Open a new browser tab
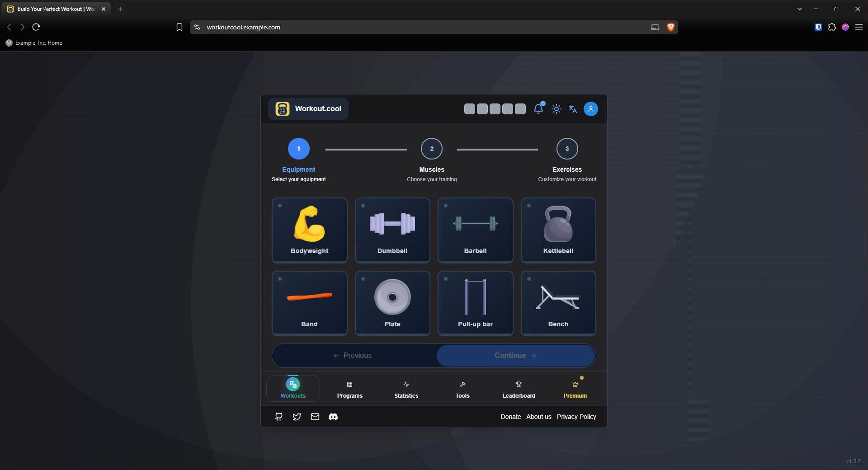 coord(120,9)
